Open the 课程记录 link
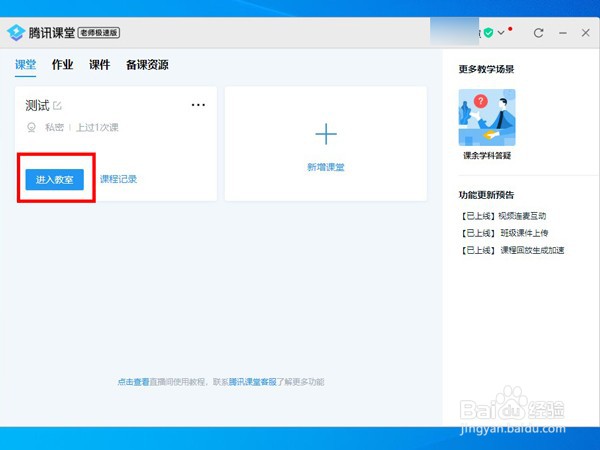 pyautogui.click(x=118, y=179)
